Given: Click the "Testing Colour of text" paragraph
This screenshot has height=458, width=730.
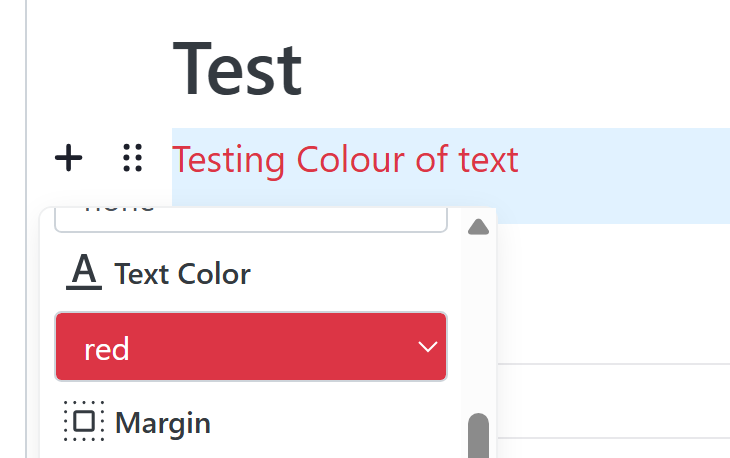Looking at the screenshot, I should pos(345,160).
